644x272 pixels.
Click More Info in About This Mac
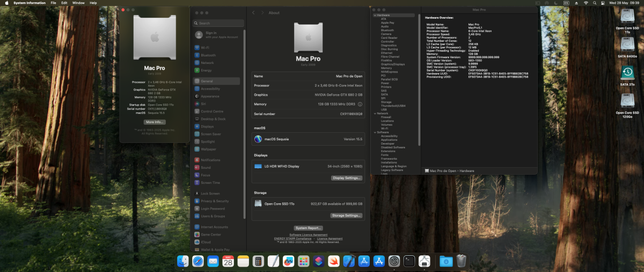(155, 122)
